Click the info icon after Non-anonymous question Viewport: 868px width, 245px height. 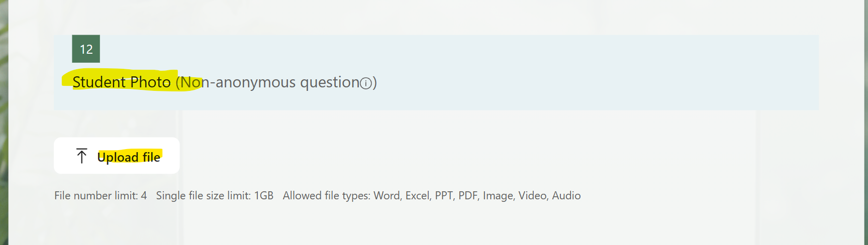pos(366,83)
